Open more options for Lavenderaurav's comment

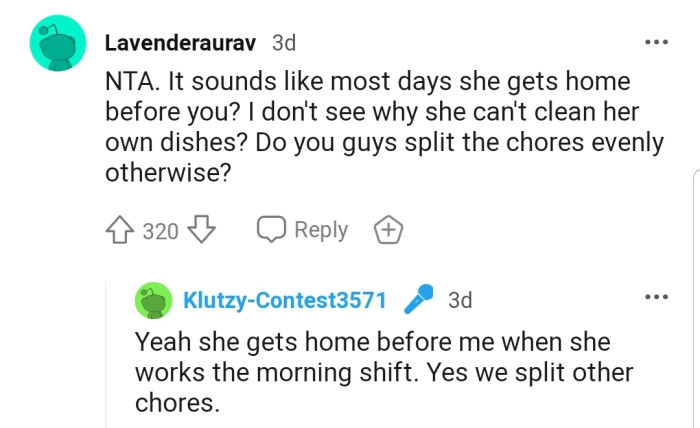click(x=656, y=42)
